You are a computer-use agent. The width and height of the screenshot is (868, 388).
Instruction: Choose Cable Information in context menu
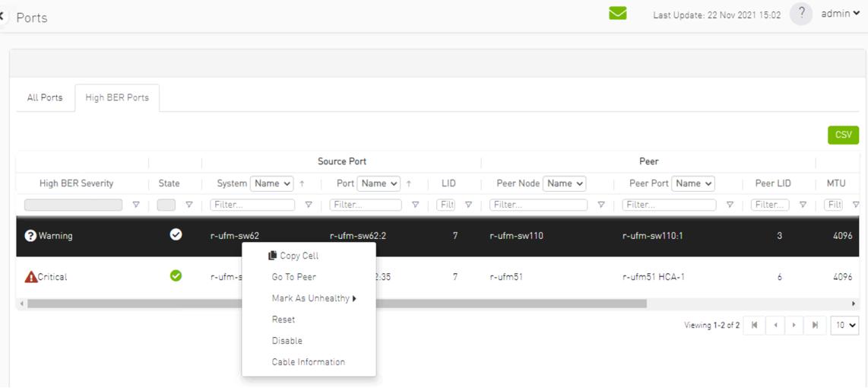pyautogui.click(x=308, y=362)
